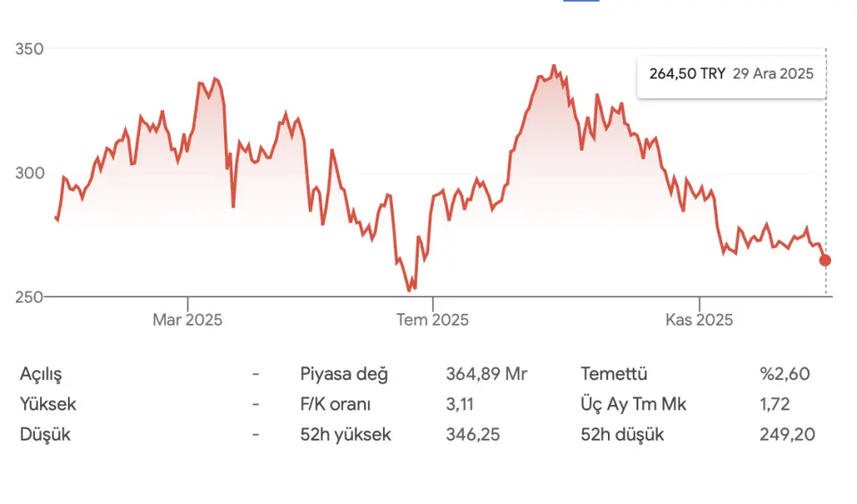Click the Piyasa değ market cap label

(344, 374)
